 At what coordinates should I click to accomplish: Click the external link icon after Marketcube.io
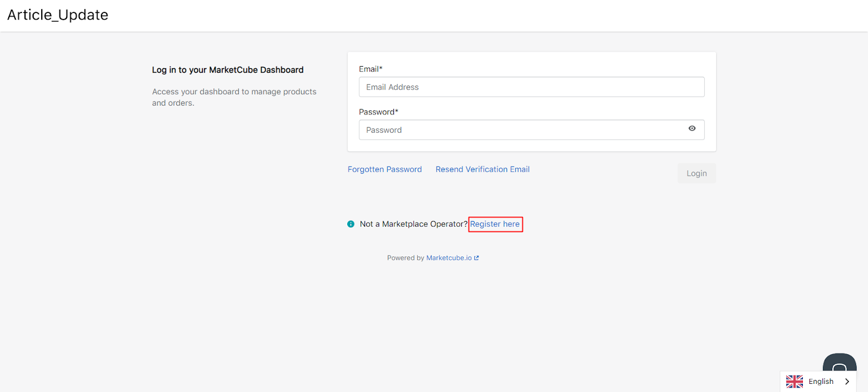476,258
